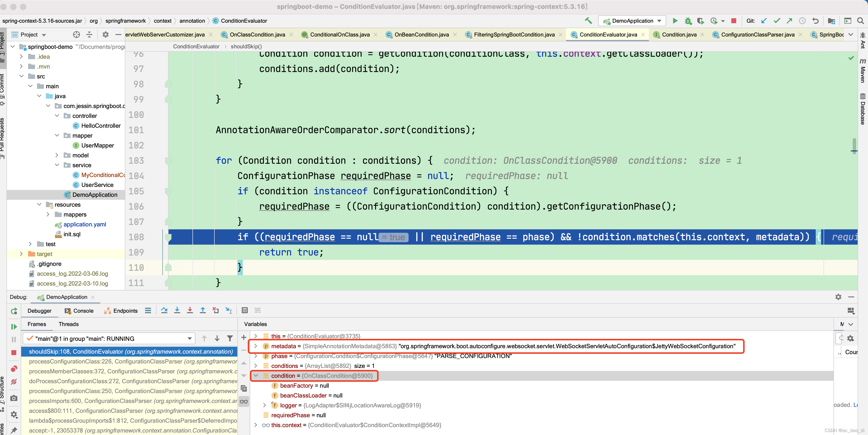
Task: Show hidden editor tabs dropdown arrow
Action: [851, 35]
